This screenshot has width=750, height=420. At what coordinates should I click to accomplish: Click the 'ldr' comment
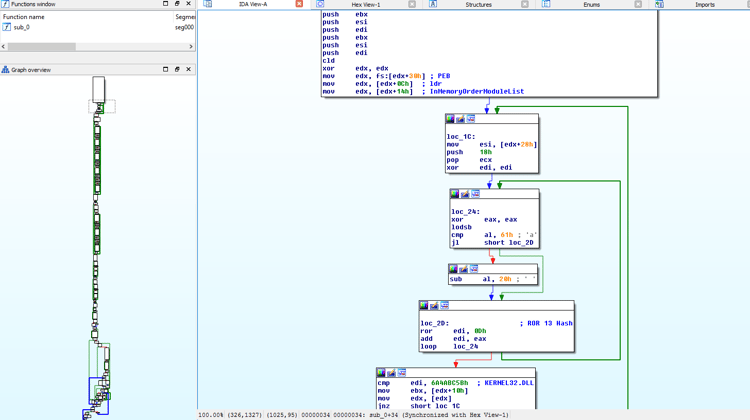pyautogui.click(x=435, y=84)
